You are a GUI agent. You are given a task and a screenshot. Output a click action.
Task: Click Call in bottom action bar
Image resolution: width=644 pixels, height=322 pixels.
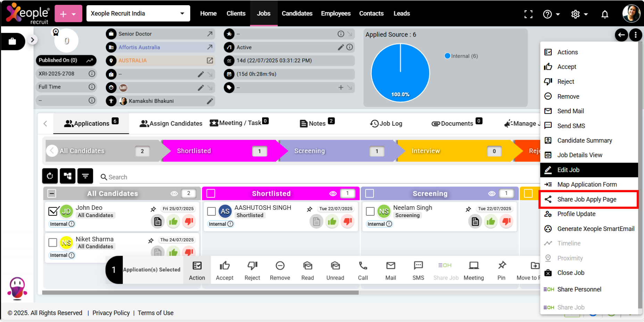(363, 270)
